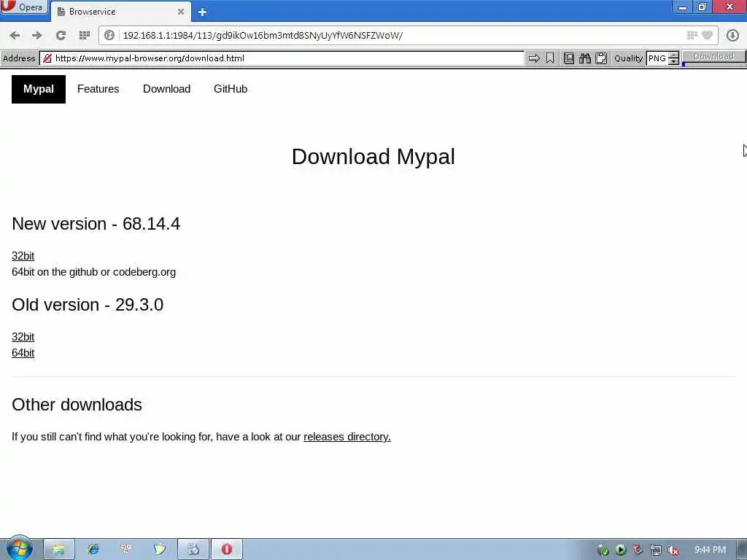Viewport: 747px width, 560px height.
Task: Launch Internet Explorer from the taskbar
Action: 93,550
